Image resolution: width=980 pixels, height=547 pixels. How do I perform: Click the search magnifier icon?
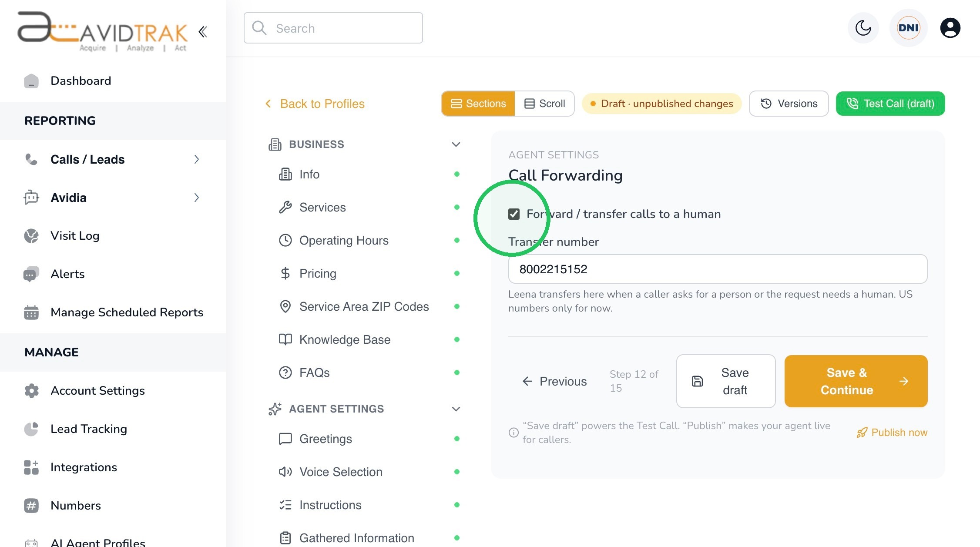point(259,28)
